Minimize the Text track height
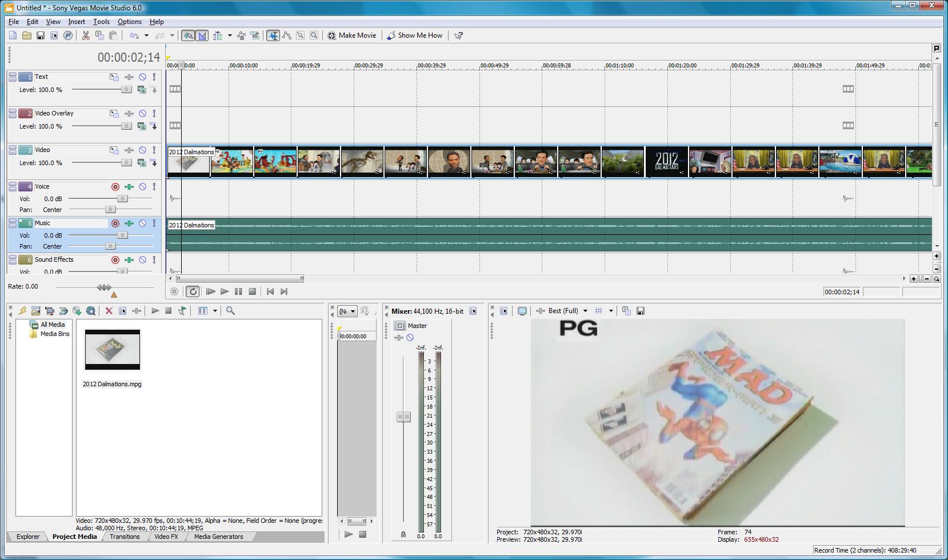 13,74
